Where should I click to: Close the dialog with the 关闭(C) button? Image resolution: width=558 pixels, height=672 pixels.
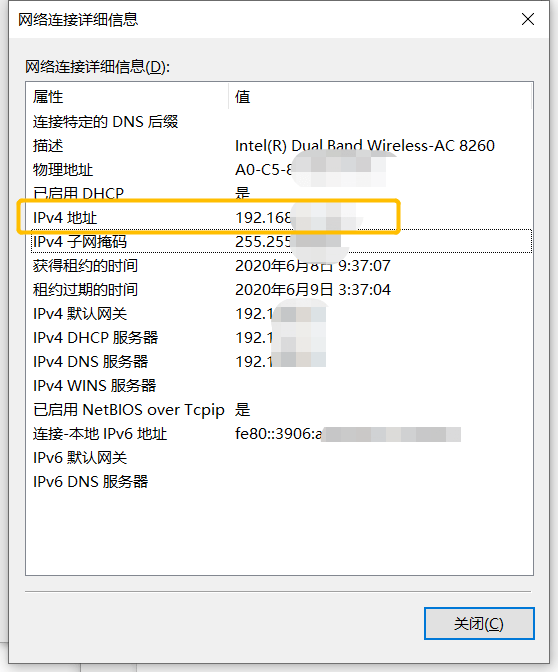pyautogui.click(x=479, y=624)
